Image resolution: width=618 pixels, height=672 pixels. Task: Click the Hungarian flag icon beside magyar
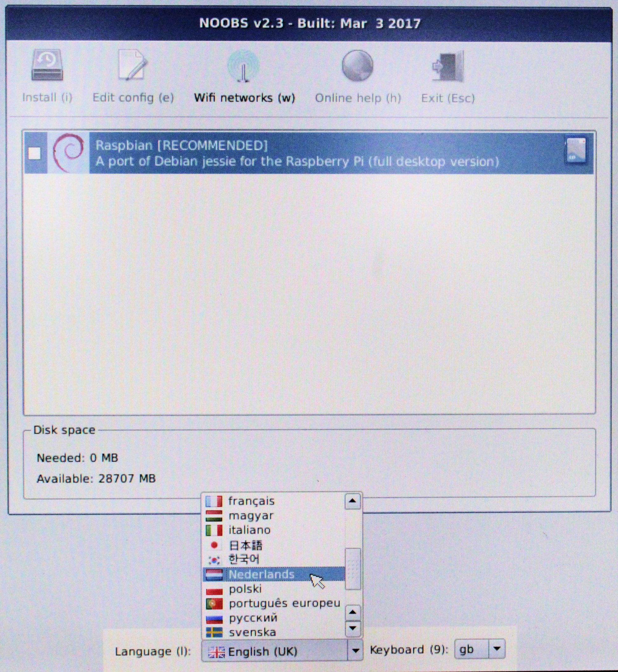[214, 516]
